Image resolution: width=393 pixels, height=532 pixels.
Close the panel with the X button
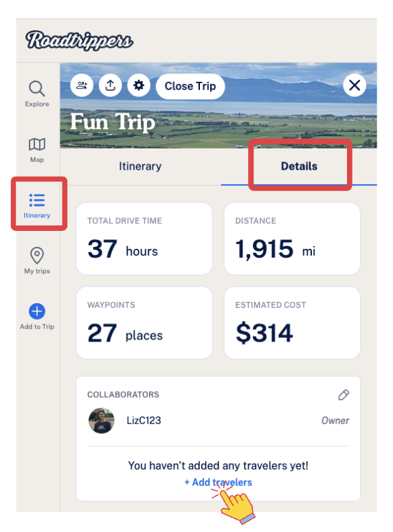(355, 85)
